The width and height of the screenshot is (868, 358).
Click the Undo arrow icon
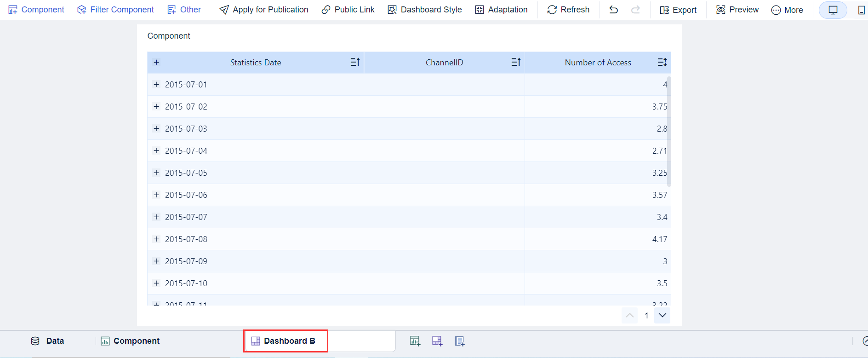tap(613, 10)
